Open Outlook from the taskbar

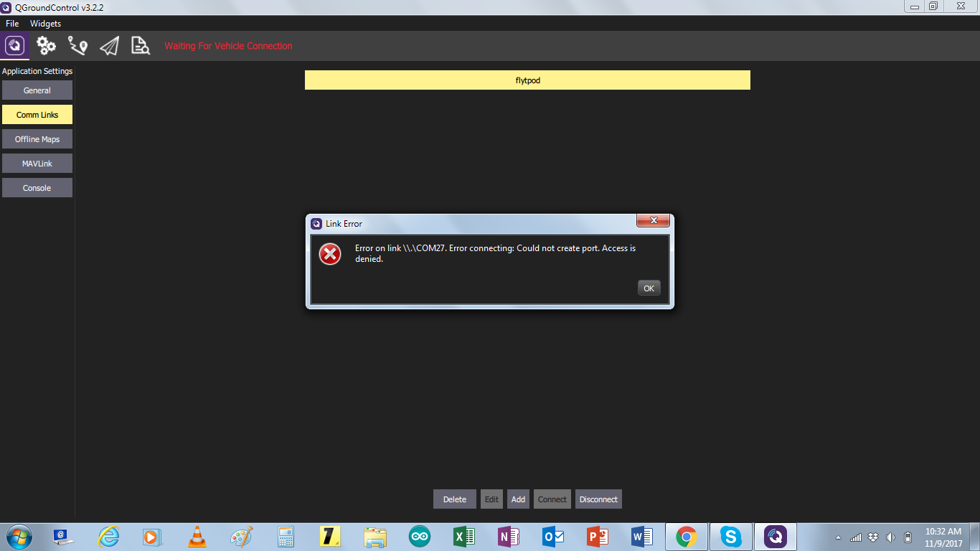pyautogui.click(x=553, y=537)
